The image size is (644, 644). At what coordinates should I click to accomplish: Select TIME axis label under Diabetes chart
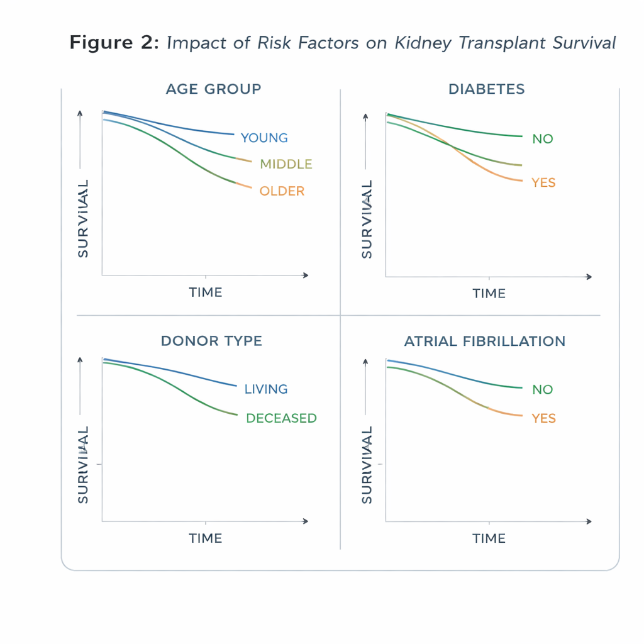point(489,294)
